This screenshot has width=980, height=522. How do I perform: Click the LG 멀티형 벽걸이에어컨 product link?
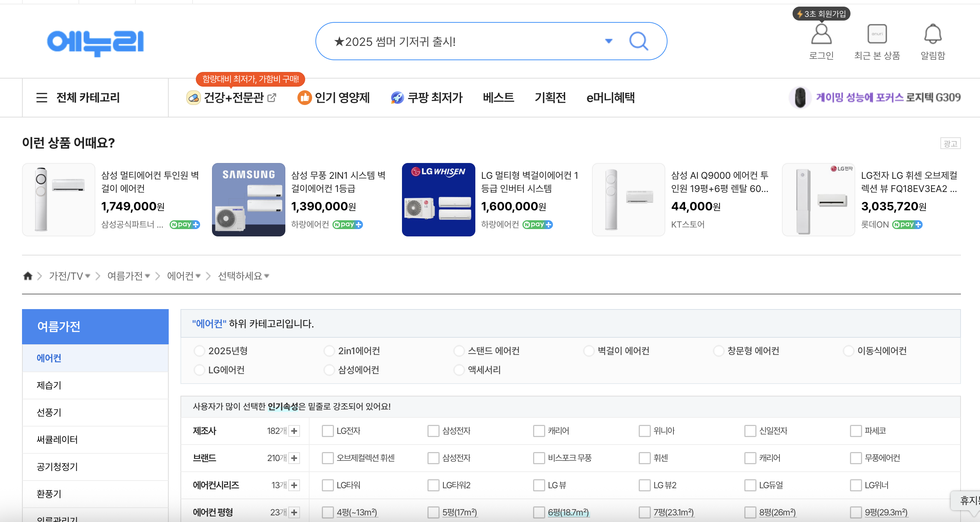click(530, 182)
